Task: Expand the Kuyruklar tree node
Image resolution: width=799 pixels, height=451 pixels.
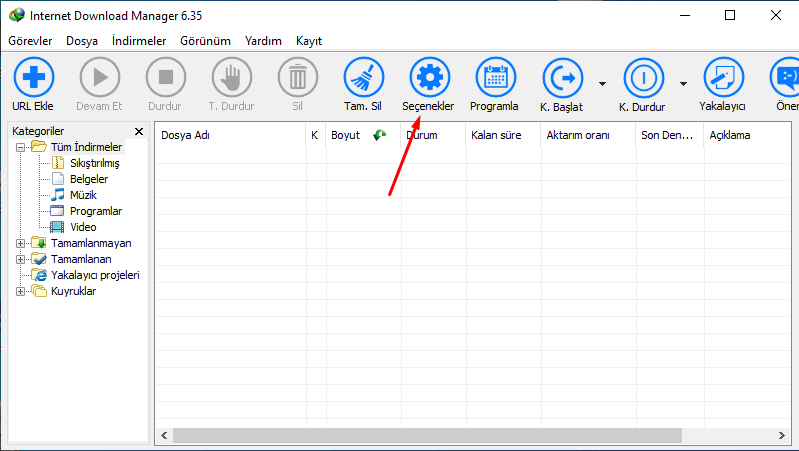Action: point(20,291)
